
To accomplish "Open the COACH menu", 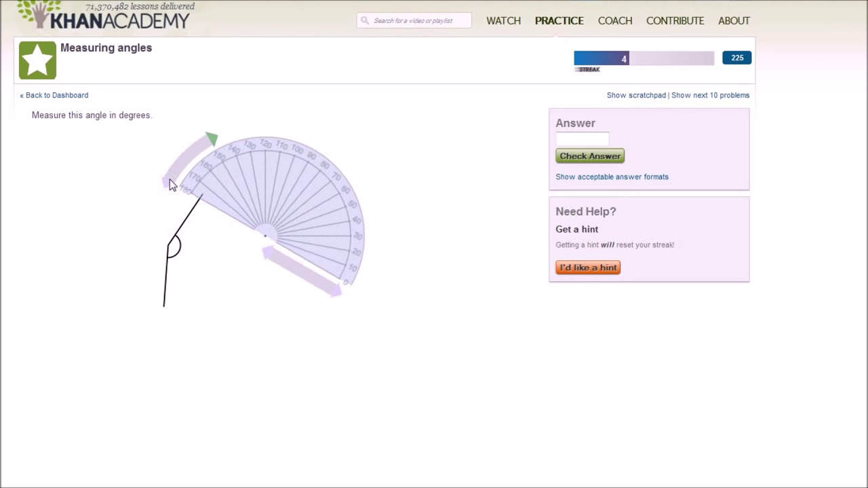I will click(615, 21).
